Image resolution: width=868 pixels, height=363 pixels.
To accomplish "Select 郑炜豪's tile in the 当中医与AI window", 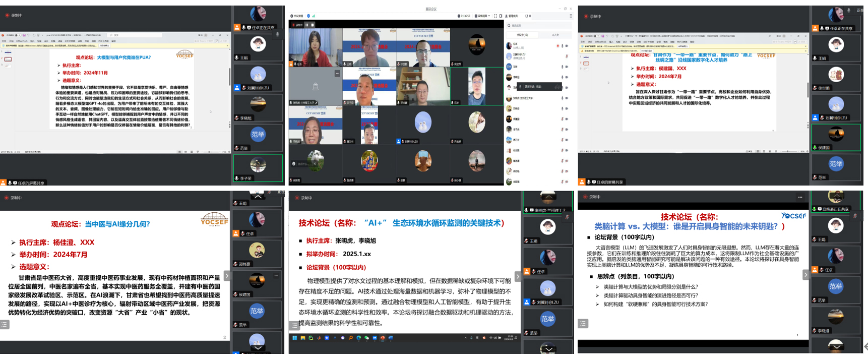I will pos(257,254).
